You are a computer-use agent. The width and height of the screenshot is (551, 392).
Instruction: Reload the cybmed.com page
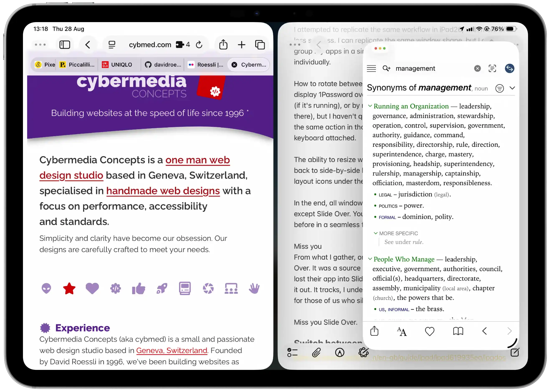click(199, 45)
